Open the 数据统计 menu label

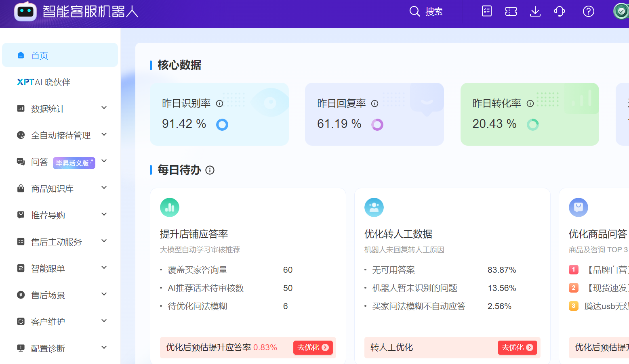48,109
